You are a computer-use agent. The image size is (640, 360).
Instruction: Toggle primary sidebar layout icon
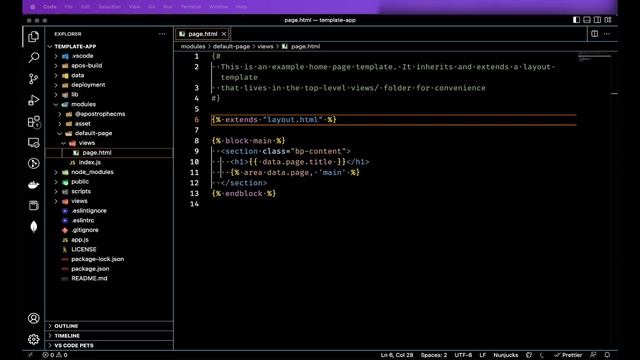click(576, 20)
